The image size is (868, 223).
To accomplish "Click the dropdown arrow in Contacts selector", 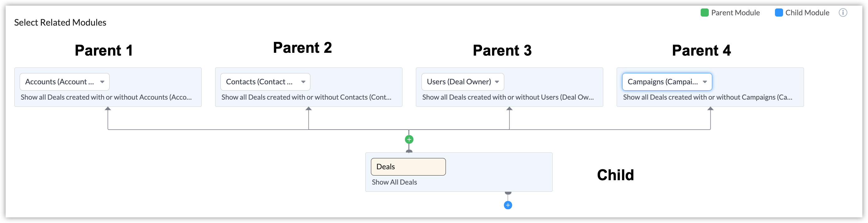I will click(303, 82).
